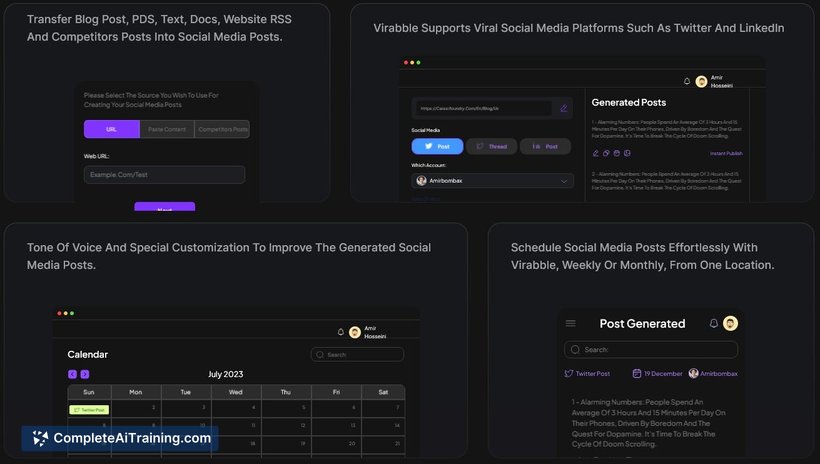Click the bell icon in the Calendar window

click(x=340, y=332)
